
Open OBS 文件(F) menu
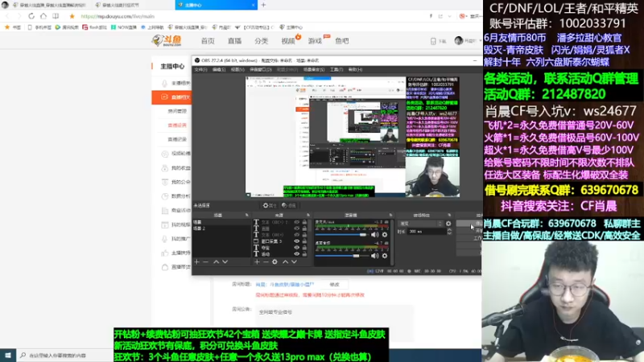tap(200, 70)
